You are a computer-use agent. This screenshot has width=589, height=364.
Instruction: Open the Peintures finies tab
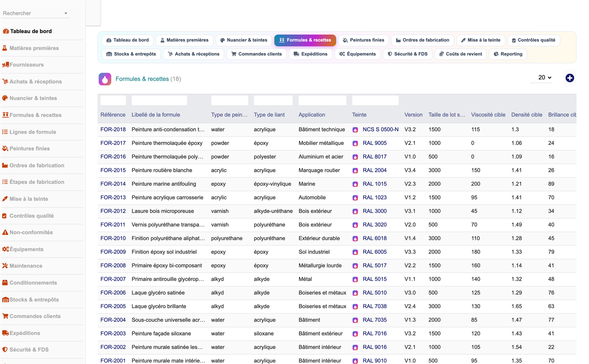click(x=364, y=40)
